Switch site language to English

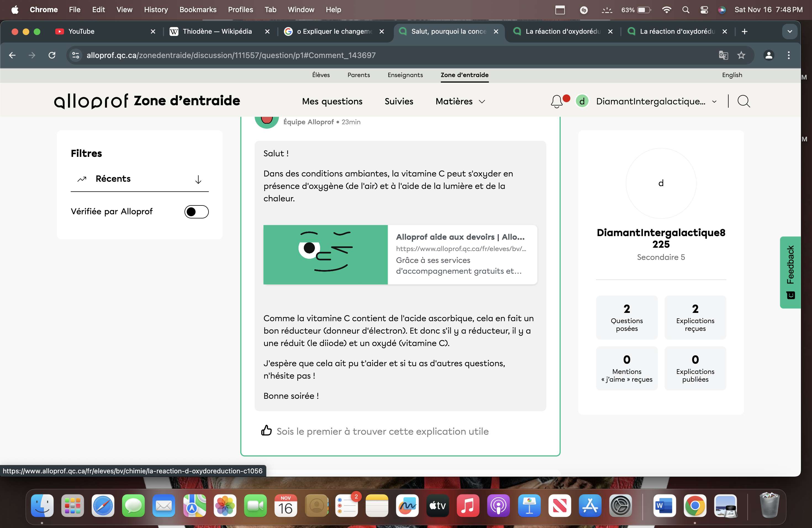732,75
